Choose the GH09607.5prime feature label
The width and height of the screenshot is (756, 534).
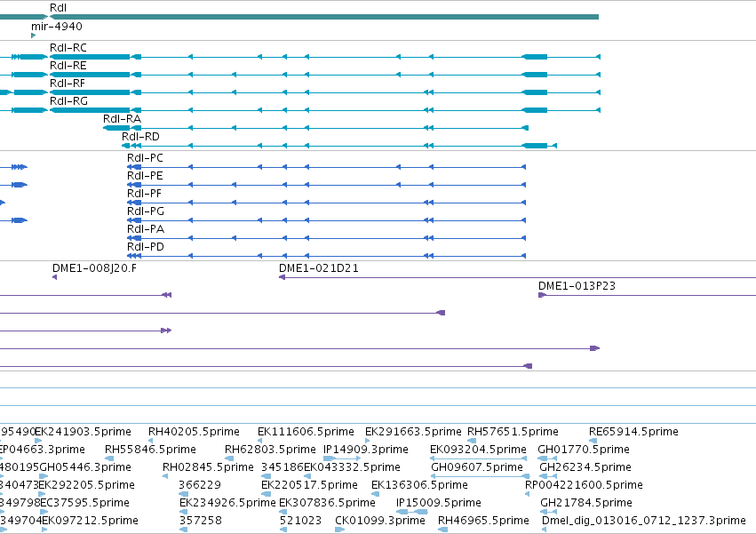pos(477,467)
